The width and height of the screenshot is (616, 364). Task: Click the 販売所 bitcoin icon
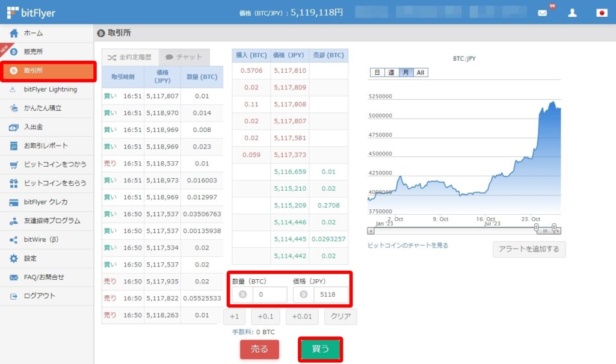pyautogui.click(x=14, y=52)
